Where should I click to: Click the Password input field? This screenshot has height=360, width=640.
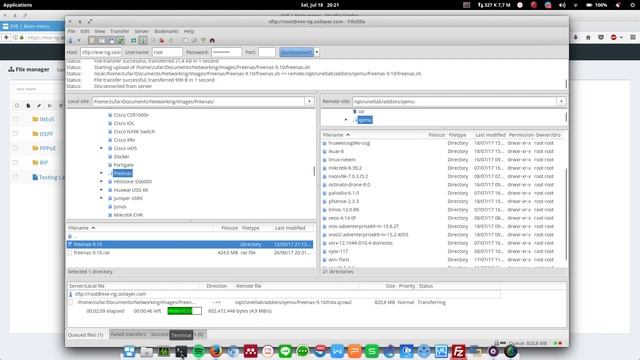pyautogui.click(x=227, y=52)
